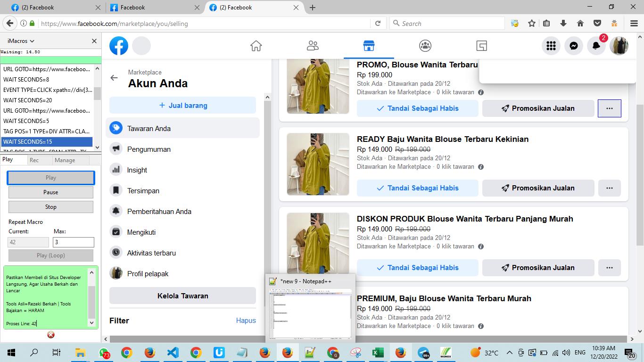Viewport: 644px width, 362px height.
Task: Open Facebook Home icon in top navigation
Action: 256,46
